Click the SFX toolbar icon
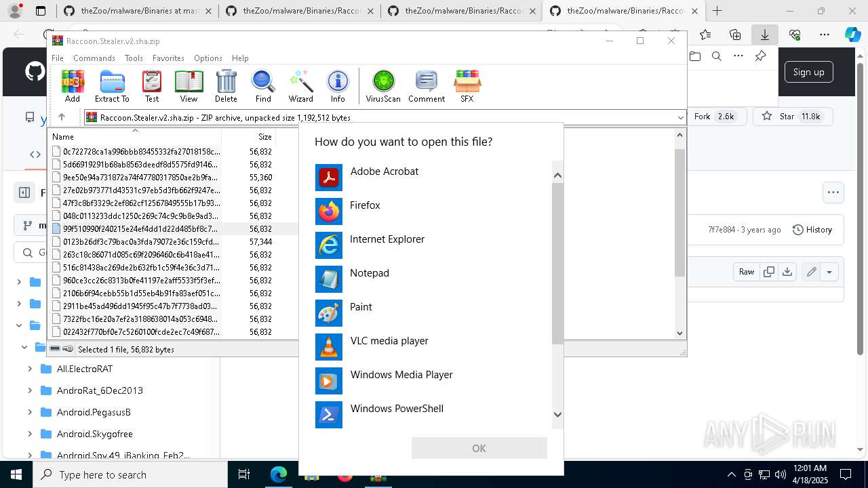 pyautogui.click(x=467, y=86)
